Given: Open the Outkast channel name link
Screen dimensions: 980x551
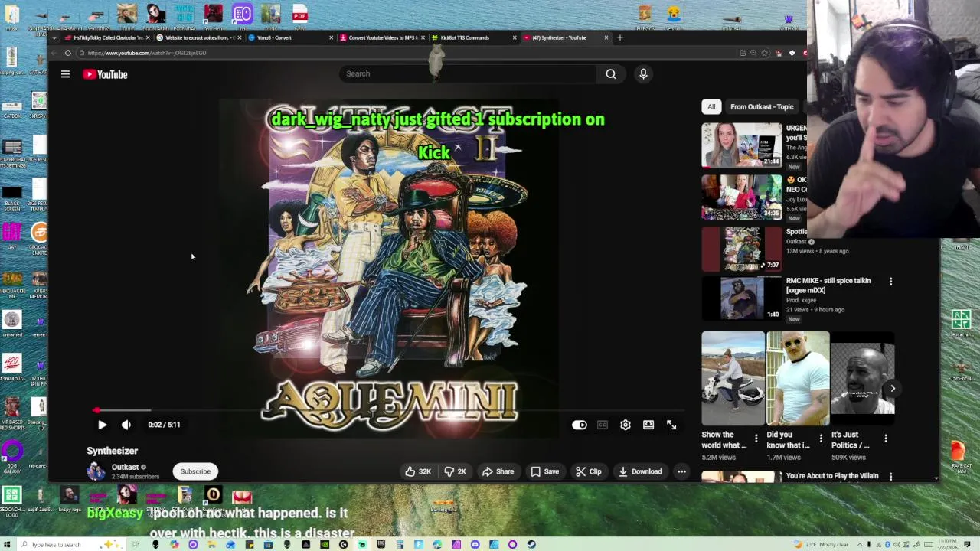Looking at the screenshot, I should click(125, 467).
